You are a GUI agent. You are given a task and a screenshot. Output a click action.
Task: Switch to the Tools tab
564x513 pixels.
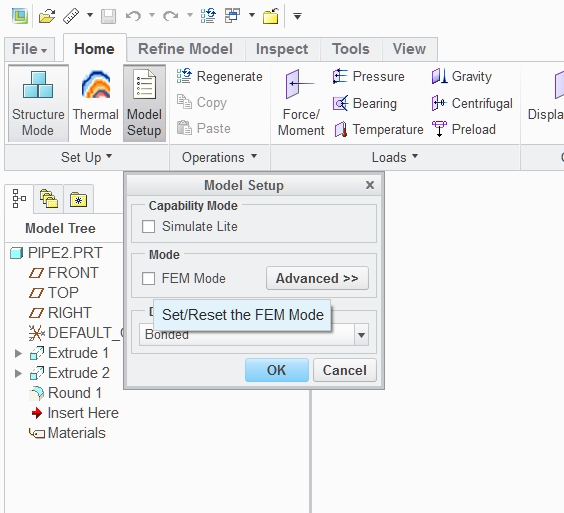point(351,49)
